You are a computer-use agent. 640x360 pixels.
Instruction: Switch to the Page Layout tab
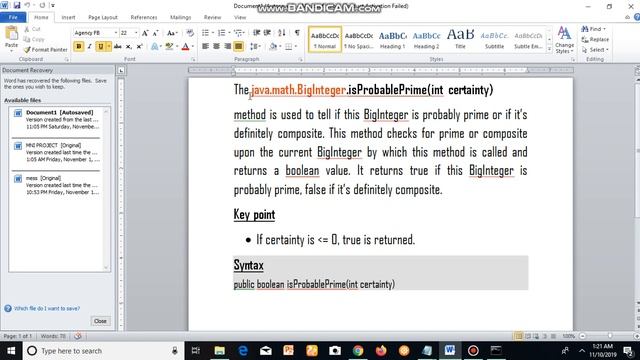coord(103,18)
